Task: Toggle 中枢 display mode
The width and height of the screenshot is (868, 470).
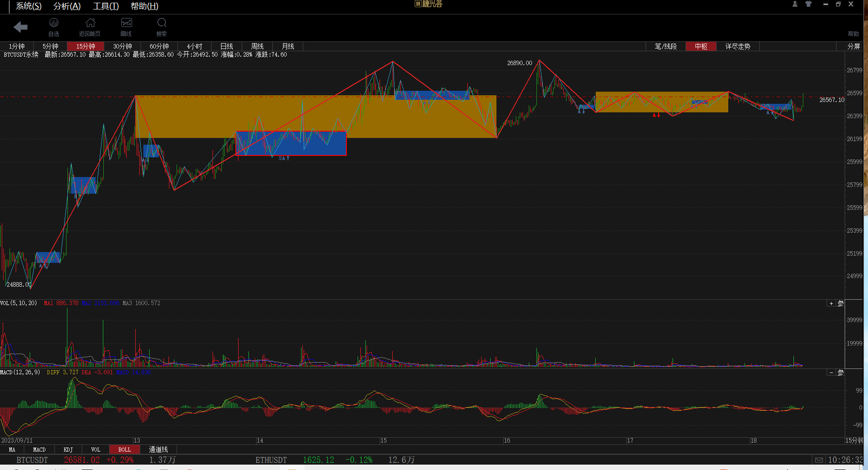Action: [701, 46]
